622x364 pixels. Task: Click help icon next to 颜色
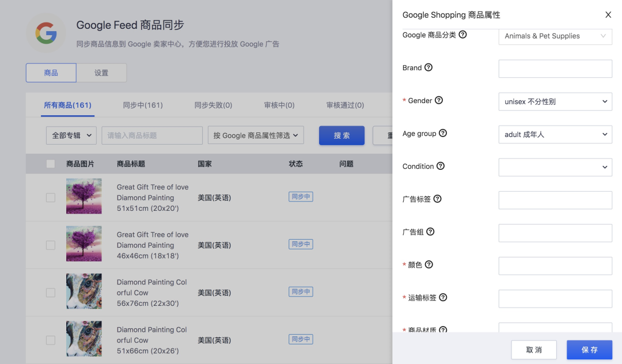pyautogui.click(x=429, y=264)
